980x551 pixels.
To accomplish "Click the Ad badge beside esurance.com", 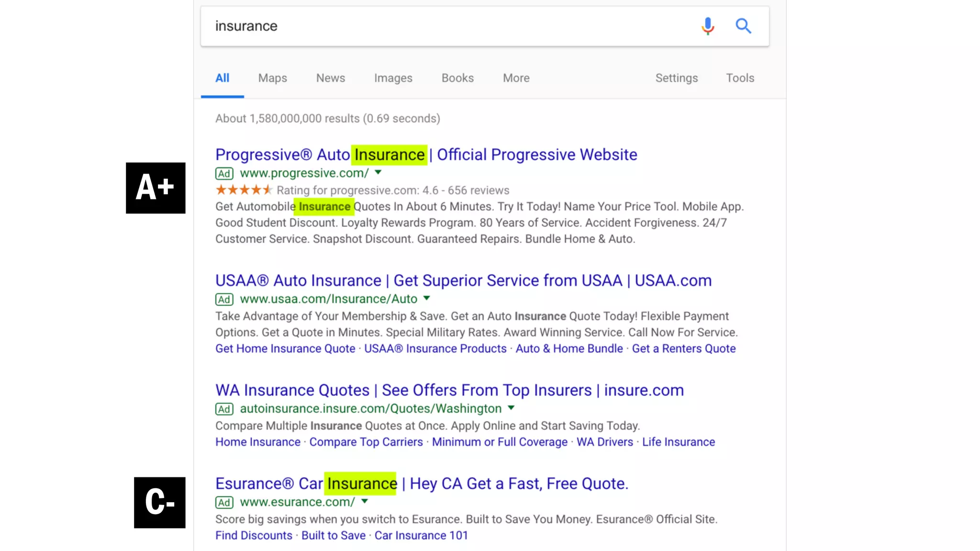I will pos(224,502).
